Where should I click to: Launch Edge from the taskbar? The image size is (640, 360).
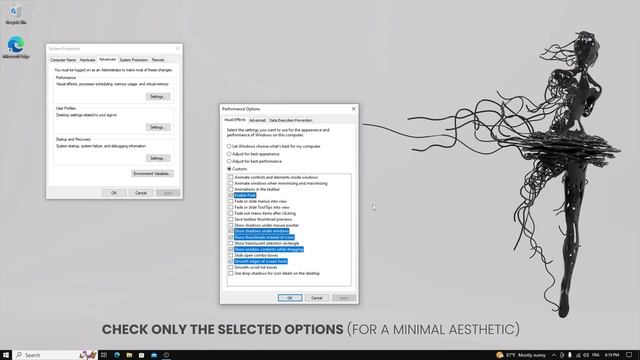coord(117,355)
